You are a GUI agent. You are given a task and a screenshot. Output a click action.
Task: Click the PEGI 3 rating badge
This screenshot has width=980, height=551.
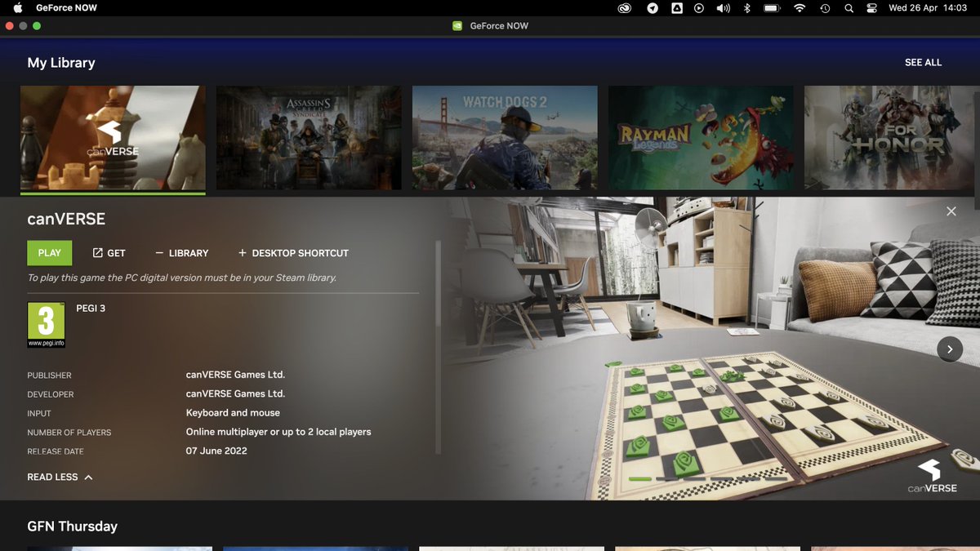(46, 325)
